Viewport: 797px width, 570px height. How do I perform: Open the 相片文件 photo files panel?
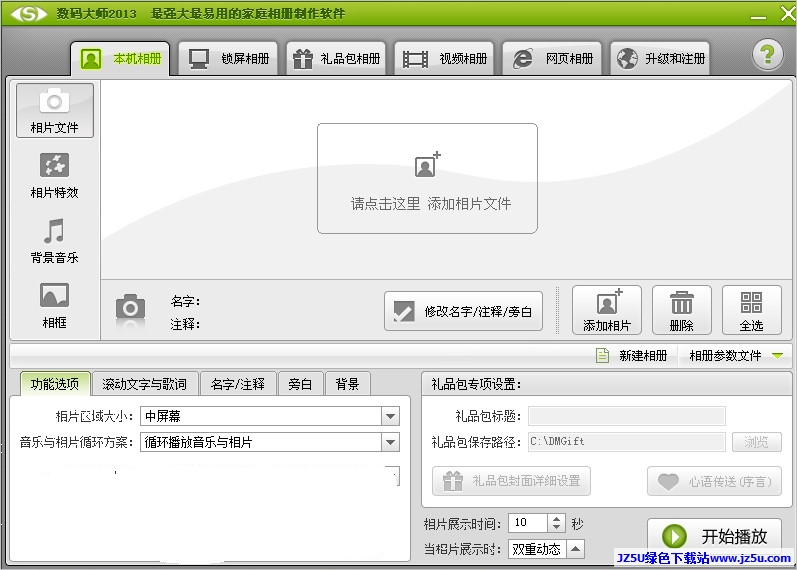coord(54,110)
